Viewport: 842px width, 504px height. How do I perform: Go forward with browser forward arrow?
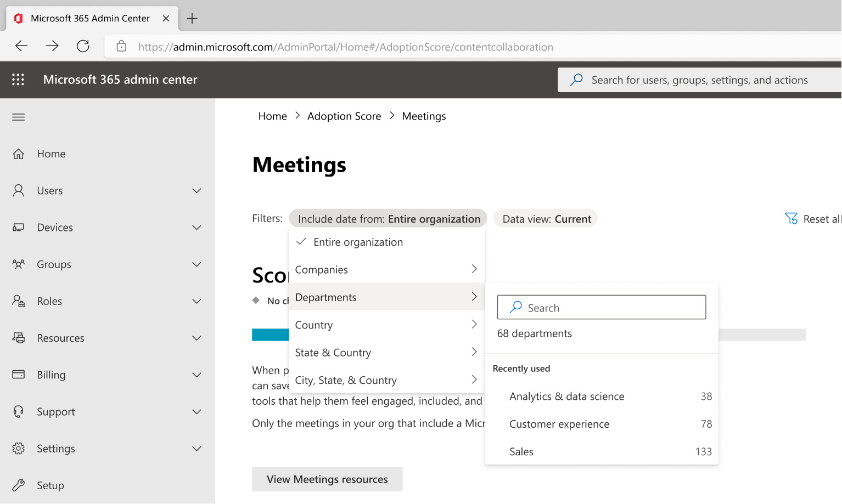pyautogui.click(x=52, y=46)
